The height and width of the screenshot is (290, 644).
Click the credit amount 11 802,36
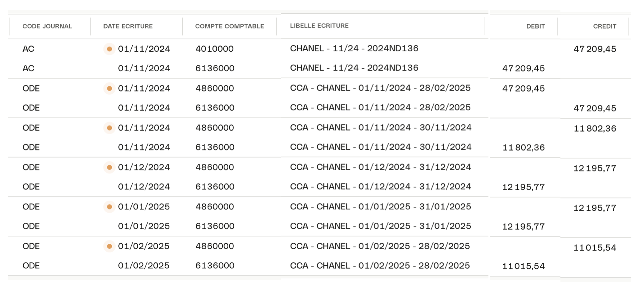pyautogui.click(x=594, y=129)
